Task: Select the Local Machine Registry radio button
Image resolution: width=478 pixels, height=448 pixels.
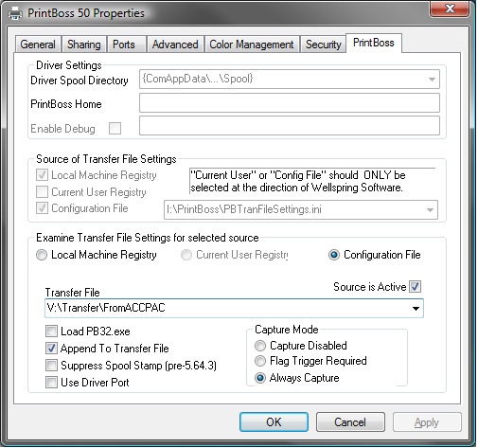Action: [42, 255]
